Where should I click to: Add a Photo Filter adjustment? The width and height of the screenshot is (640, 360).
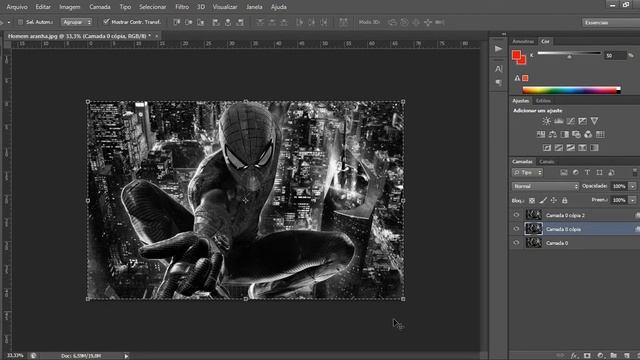tap(576, 134)
